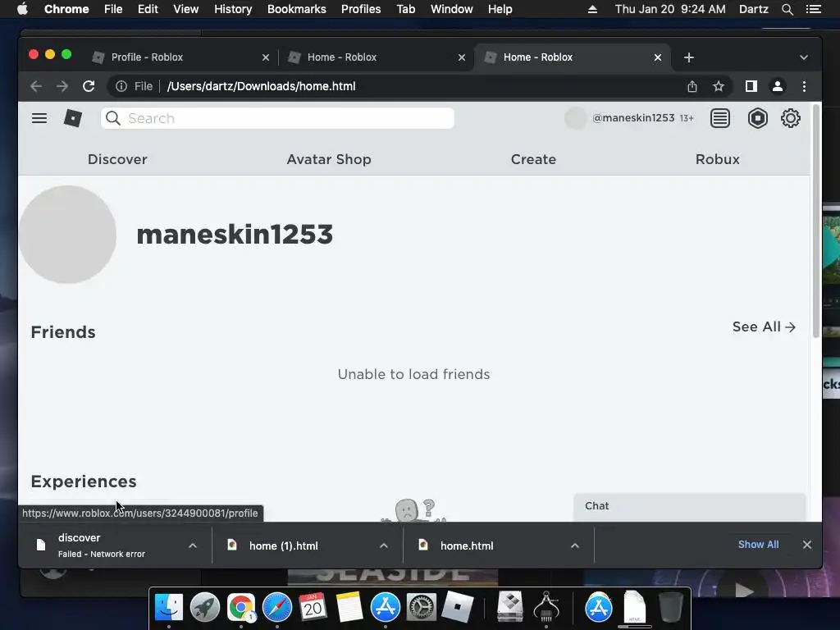Open the Trash in the Dock
Viewport: 840px width, 630px height.
coord(670,608)
